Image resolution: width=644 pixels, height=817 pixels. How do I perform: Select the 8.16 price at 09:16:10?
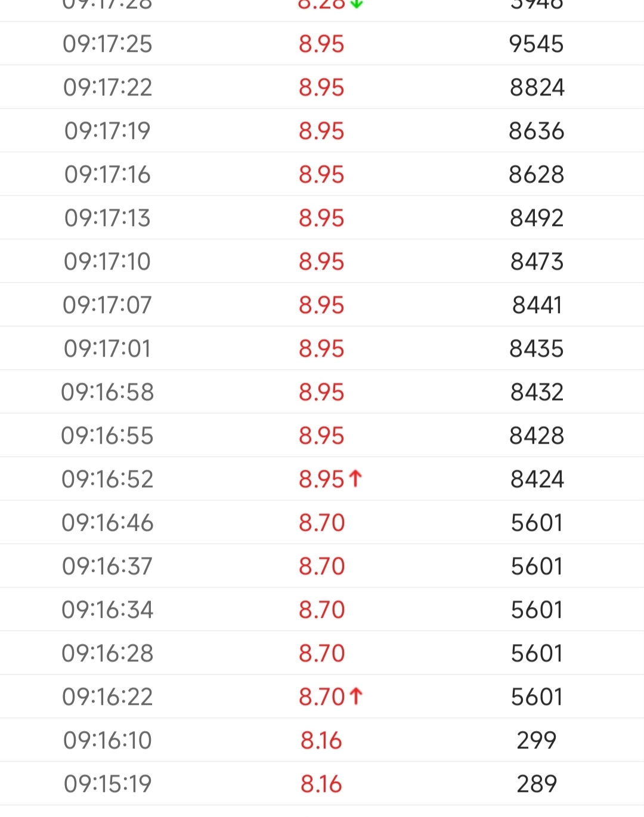pyautogui.click(x=321, y=741)
